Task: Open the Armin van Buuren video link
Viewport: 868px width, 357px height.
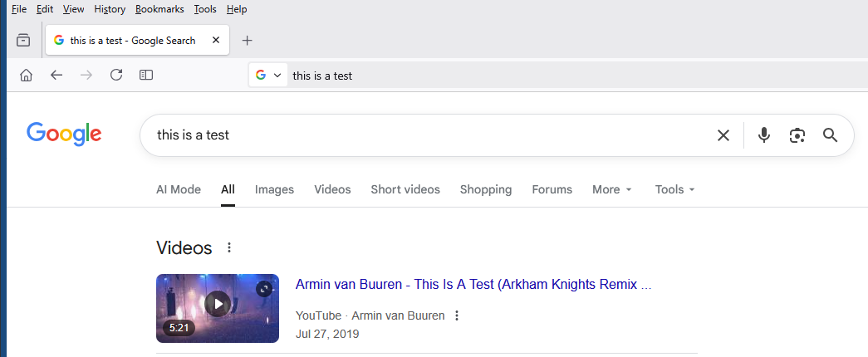Action: (473, 284)
